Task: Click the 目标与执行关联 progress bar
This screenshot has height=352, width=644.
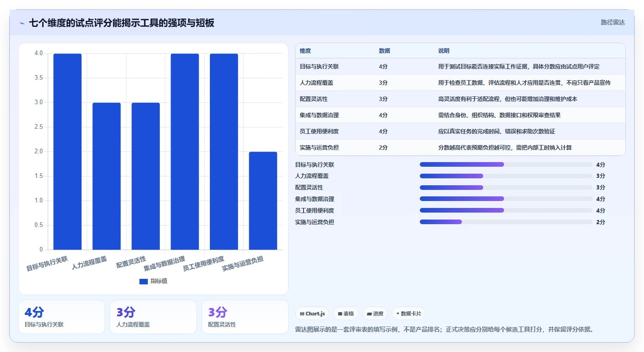Action: pos(506,164)
